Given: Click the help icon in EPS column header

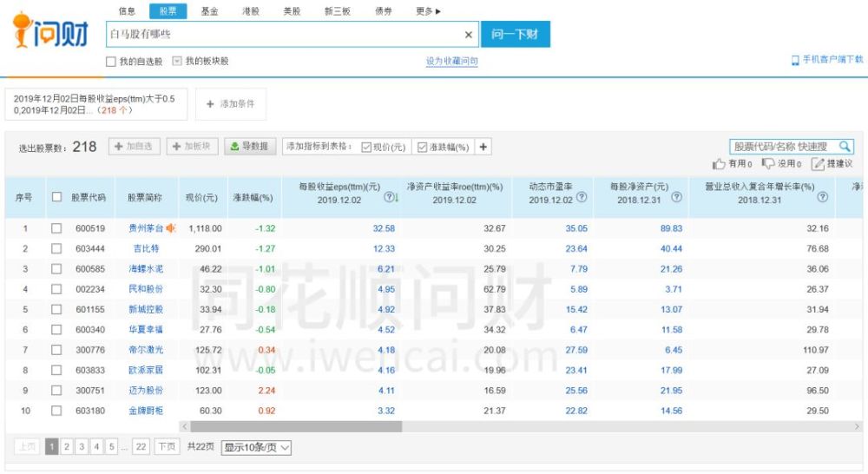Looking at the screenshot, I should (x=389, y=196).
